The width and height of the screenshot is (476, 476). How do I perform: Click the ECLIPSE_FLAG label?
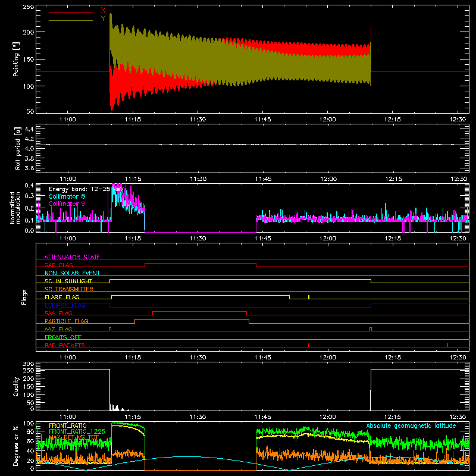tap(65, 305)
